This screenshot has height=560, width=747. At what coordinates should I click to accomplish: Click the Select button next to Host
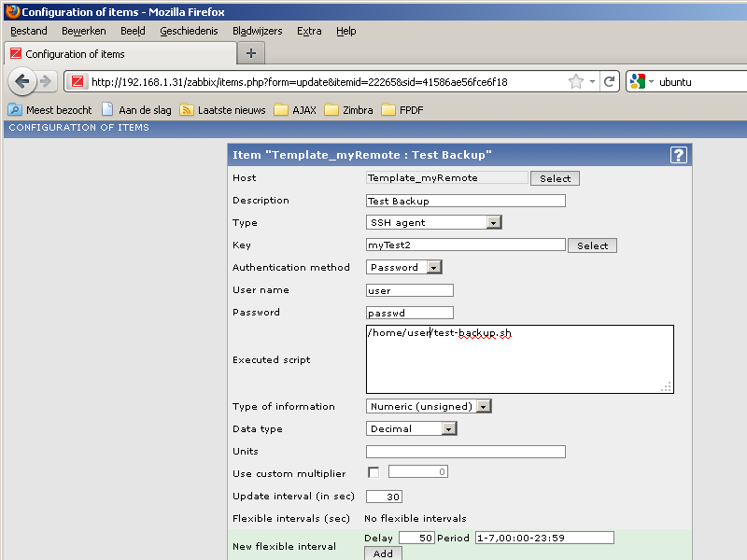coord(555,178)
